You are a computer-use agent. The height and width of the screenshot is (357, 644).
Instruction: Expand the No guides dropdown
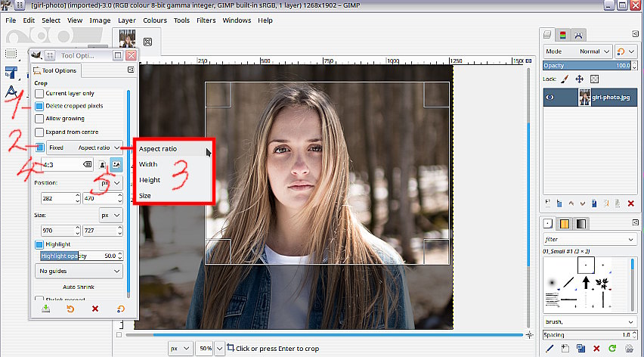coord(79,270)
